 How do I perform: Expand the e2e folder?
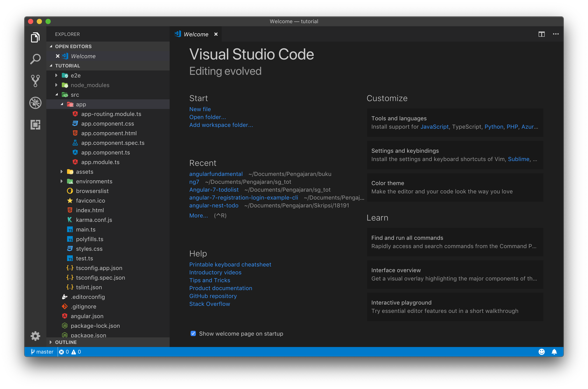coord(56,75)
